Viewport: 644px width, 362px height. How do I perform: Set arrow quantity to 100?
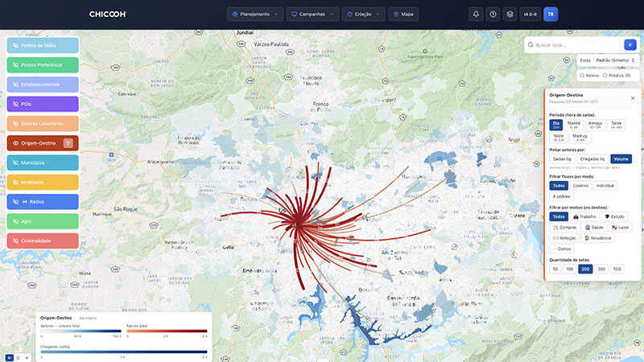(569, 269)
